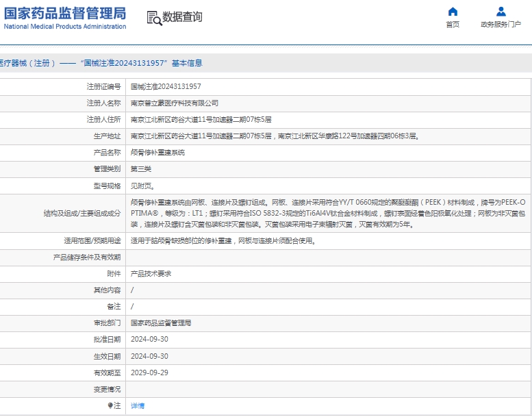This screenshot has width=532, height=417.
Task: Open the 政务服务门户 user portal icon
Action: point(501,12)
